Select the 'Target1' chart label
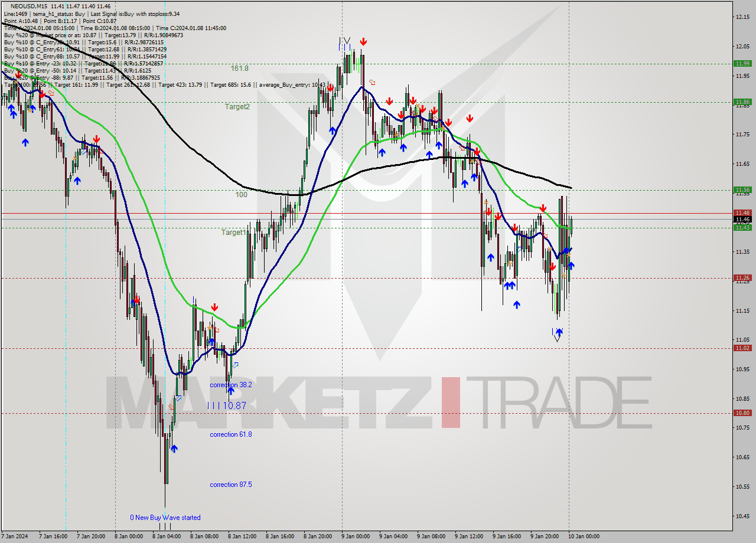This screenshot has height=543, width=756. [x=234, y=233]
